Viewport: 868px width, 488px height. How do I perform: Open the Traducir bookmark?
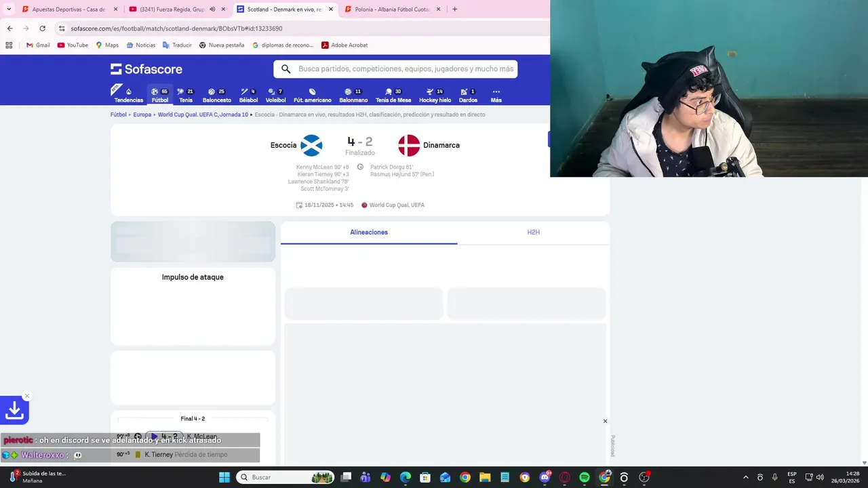point(177,45)
